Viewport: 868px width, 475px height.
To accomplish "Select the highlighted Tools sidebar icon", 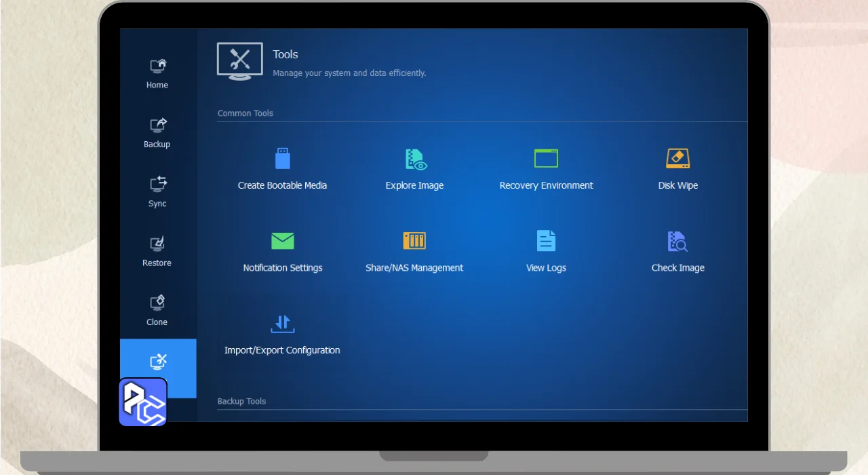I will pos(158,361).
